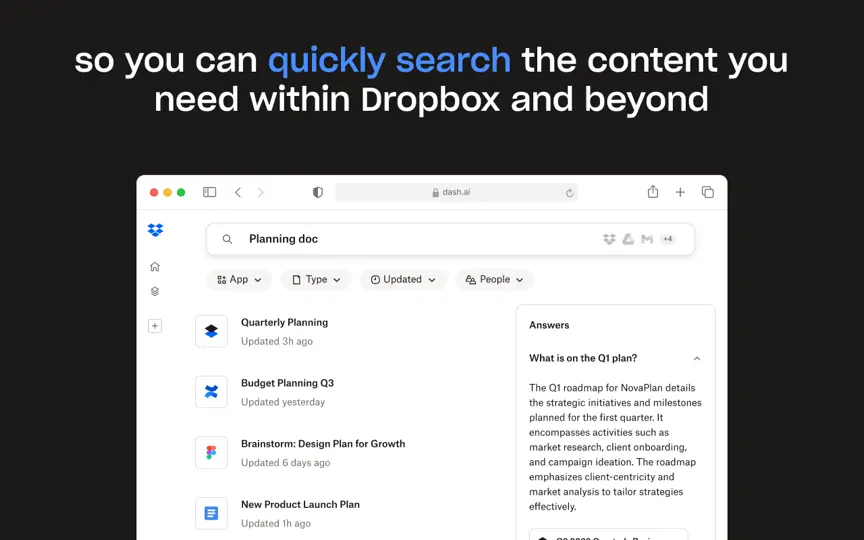Open the People filter dropdown
Screen dimensions: 864x540
click(x=494, y=279)
